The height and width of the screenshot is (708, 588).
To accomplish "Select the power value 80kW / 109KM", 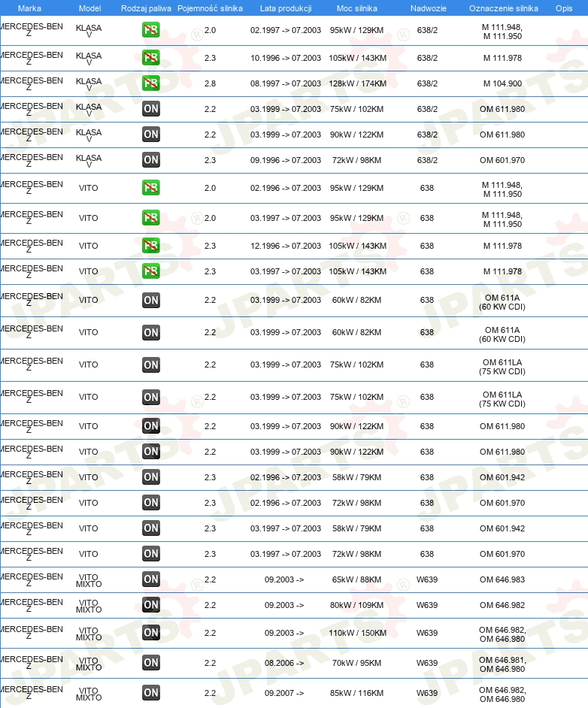I will coord(356,605).
